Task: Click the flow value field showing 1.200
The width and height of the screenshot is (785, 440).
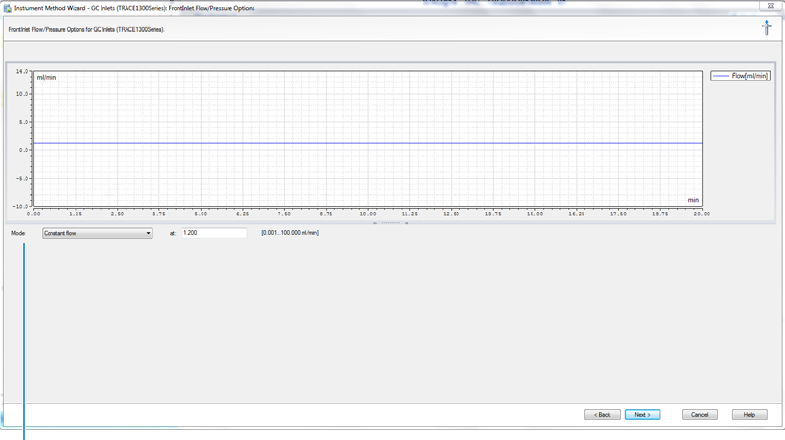Action: coord(214,233)
